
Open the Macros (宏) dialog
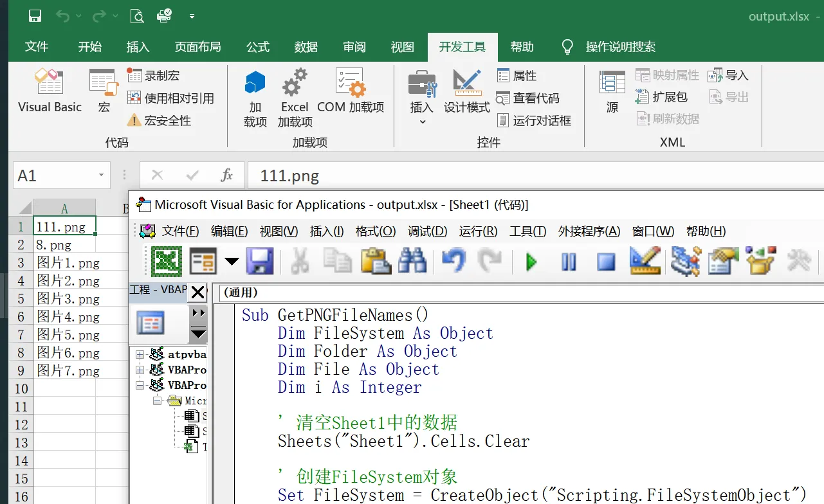pyautogui.click(x=104, y=91)
